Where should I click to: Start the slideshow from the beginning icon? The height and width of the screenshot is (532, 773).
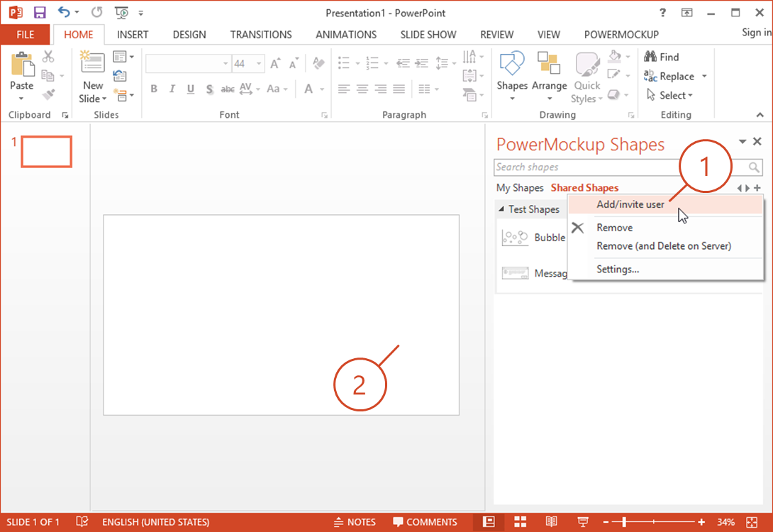coord(121,12)
